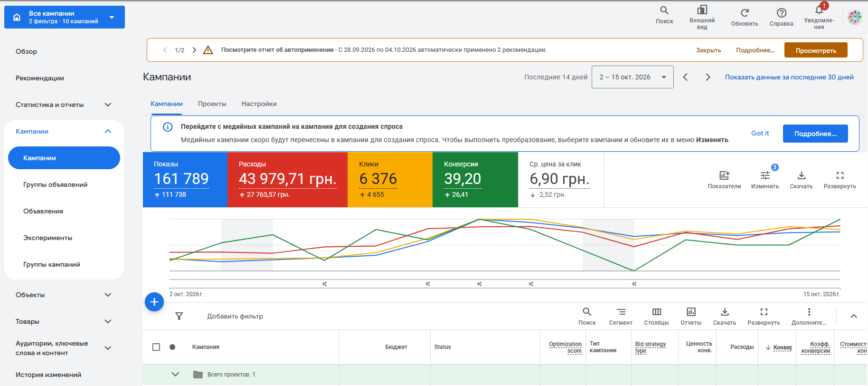868x386 pixels.
Task: Click the Got it link
Action: pyautogui.click(x=760, y=134)
